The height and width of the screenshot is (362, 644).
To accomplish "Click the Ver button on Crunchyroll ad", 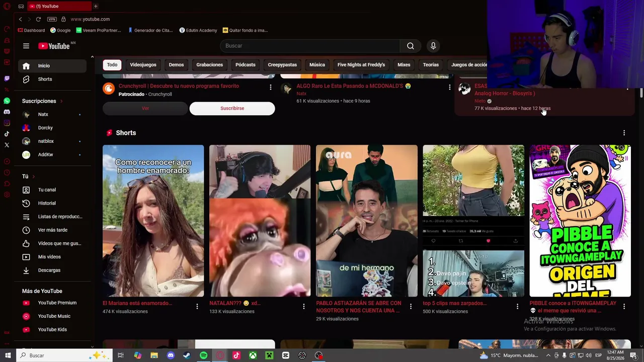I will [x=145, y=109].
